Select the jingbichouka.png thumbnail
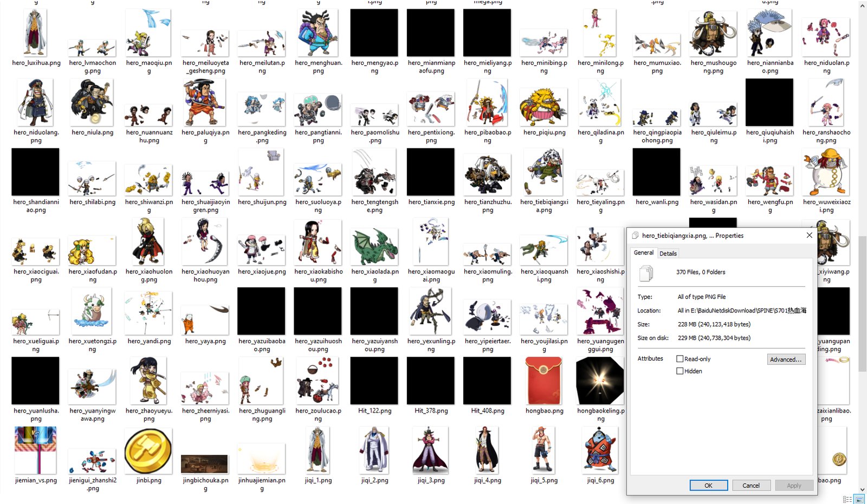 click(204, 464)
